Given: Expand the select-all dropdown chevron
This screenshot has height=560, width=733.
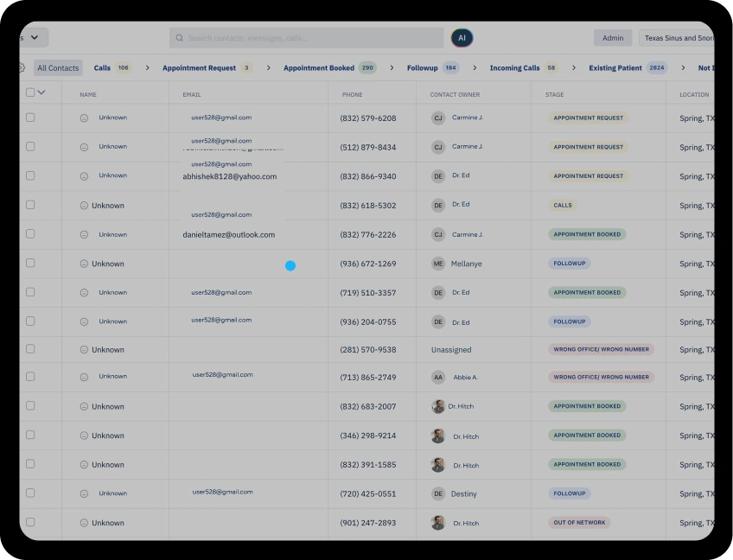Looking at the screenshot, I should click(x=41, y=92).
